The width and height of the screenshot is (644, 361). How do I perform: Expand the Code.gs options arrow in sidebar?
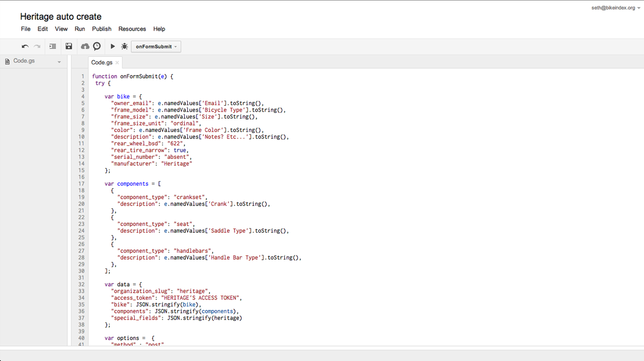pyautogui.click(x=59, y=61)
